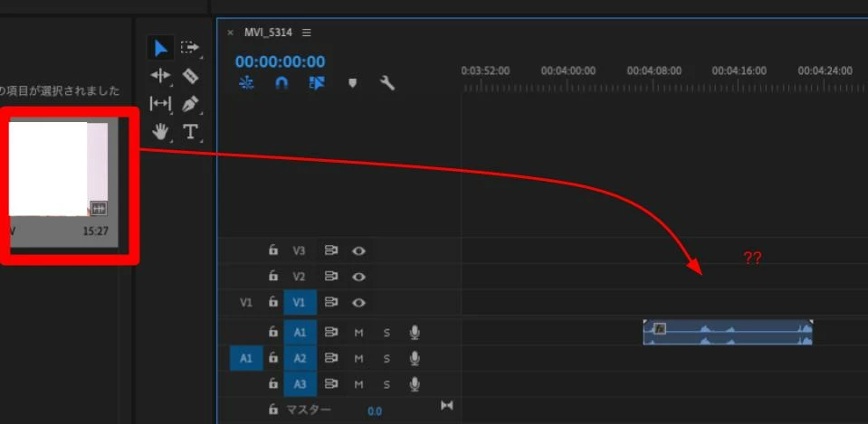Enable voice-over record on A3
Viewport: 868px width, 424px height.
click(415, 383)
